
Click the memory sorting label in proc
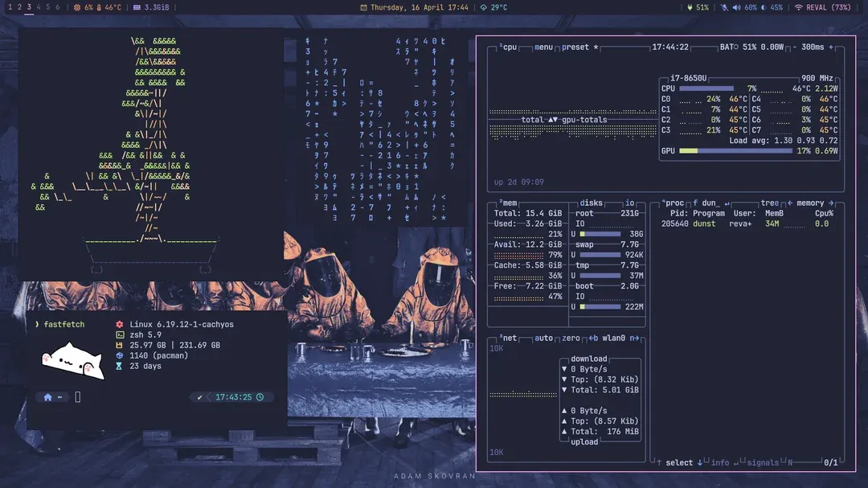(810, 203)
